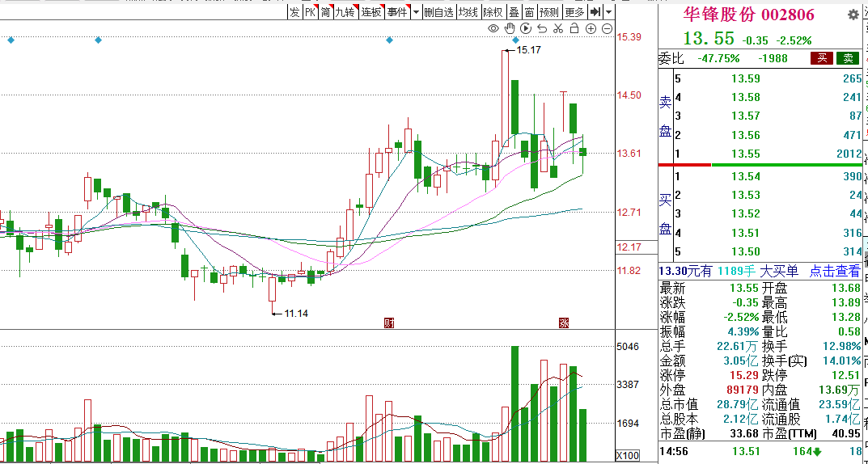
Task: Toggle 均线 moving averages display
Action: 468,12
